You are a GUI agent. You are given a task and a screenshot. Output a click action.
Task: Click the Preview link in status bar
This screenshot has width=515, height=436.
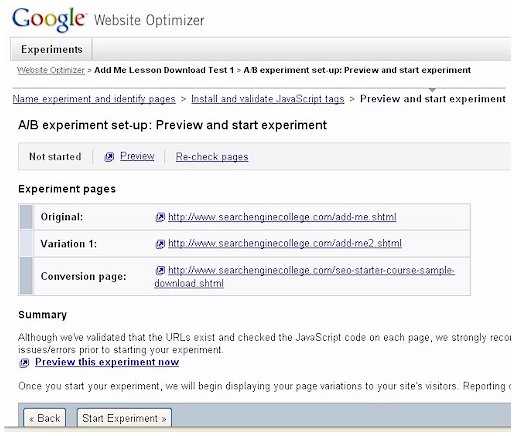[137, 156]
